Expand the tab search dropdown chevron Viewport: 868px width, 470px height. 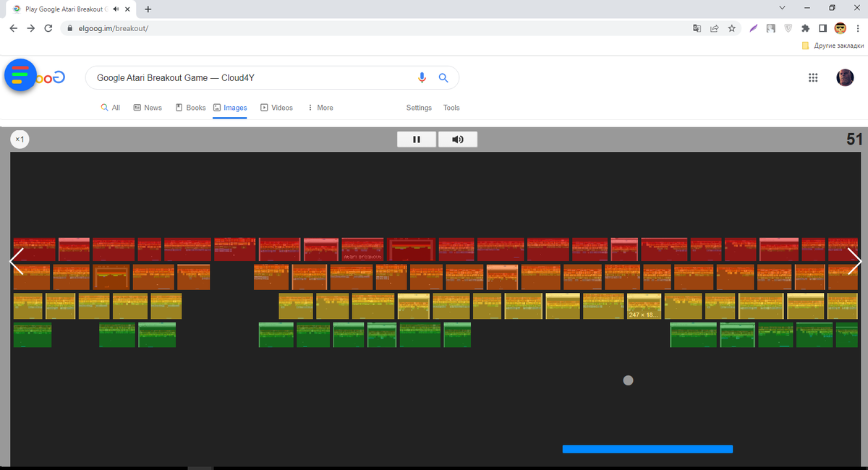pos(781,7)
